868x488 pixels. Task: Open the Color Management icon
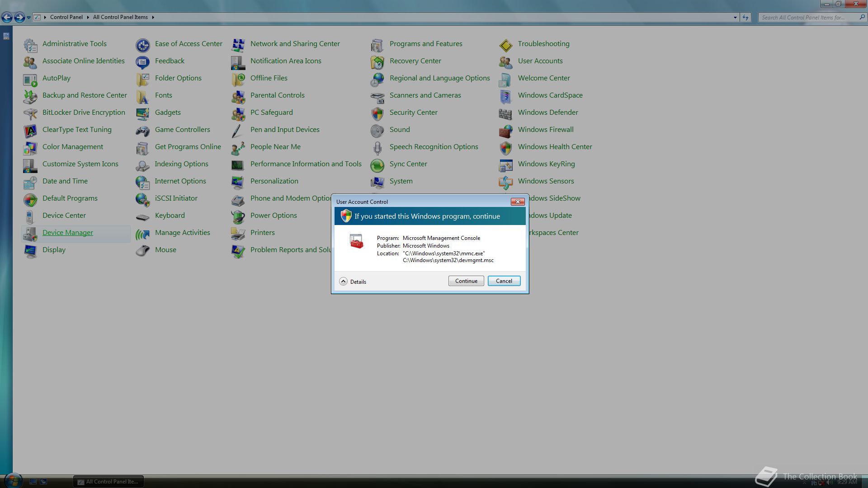(x=30, y=148)
